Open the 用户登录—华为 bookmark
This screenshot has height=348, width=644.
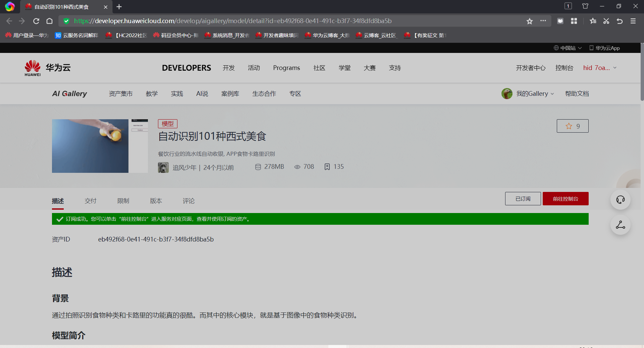coord(27,35)
